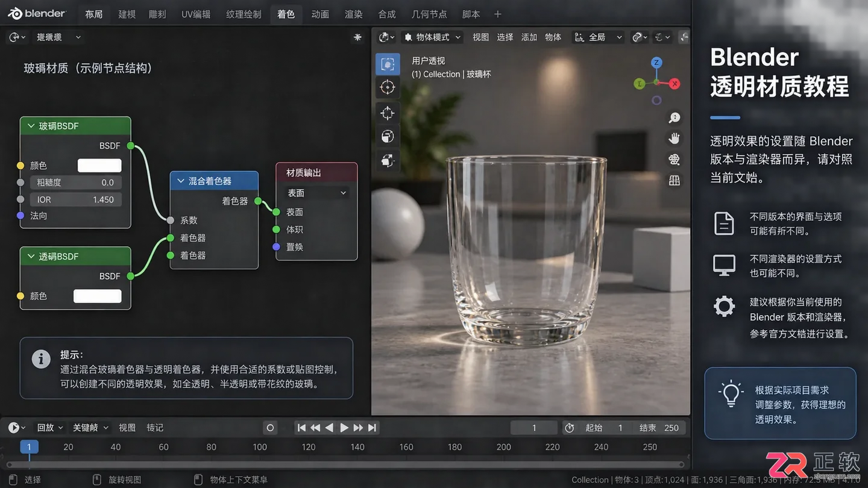Open the 3D viewport editor type icon

pyautogui.click(x=386, y=37)
